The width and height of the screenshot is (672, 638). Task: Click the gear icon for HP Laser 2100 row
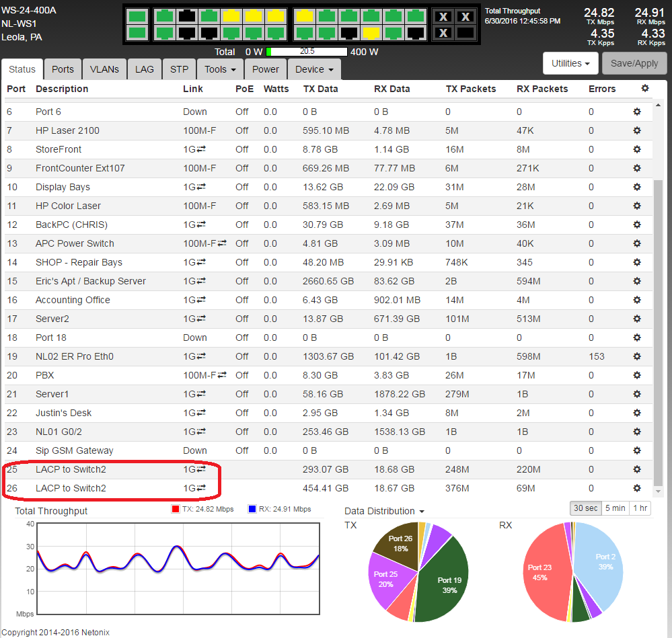636,130
